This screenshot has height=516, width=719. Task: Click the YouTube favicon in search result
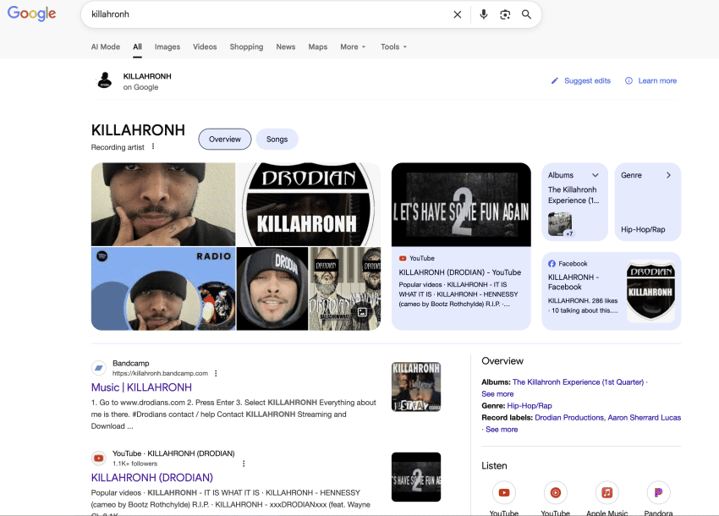[x=99, y=458]
